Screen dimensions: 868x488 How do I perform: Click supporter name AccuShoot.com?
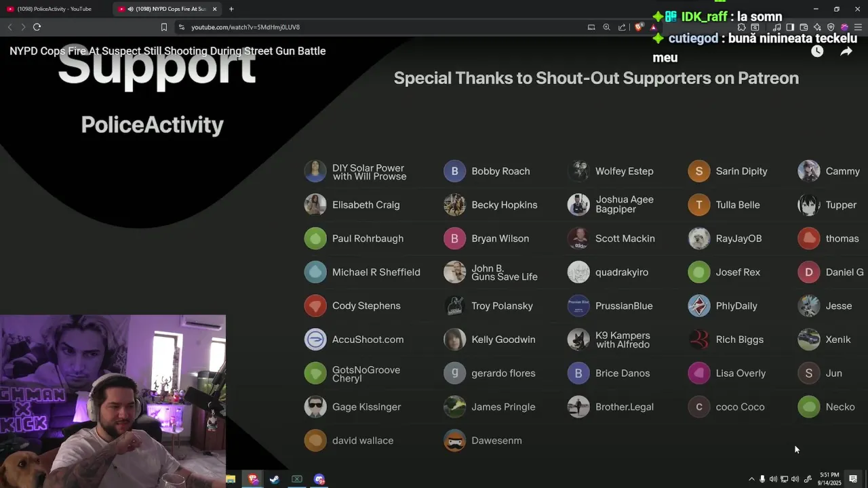click(x=368, y=340)
